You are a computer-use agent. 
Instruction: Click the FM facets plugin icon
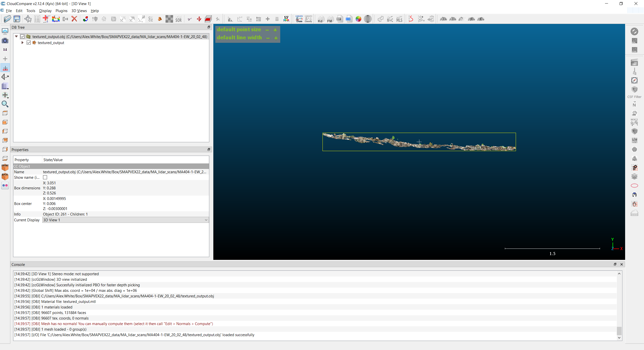[x=330, y=19]
